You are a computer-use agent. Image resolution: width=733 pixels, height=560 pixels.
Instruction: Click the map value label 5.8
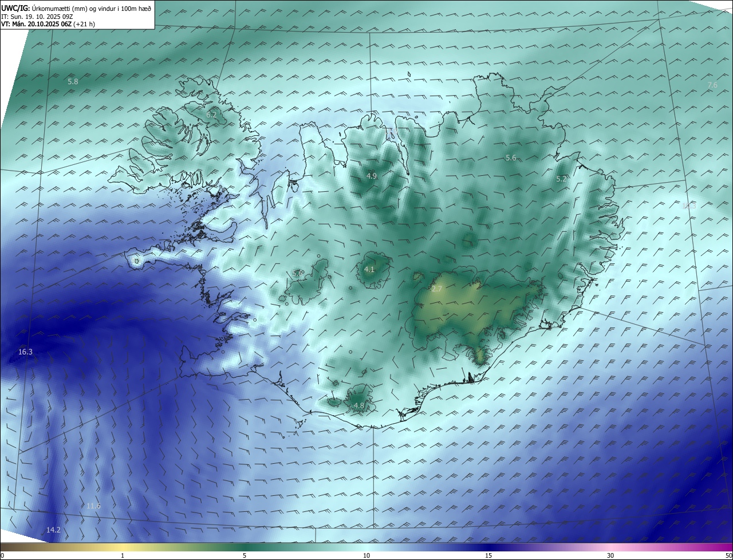[73, 82]
